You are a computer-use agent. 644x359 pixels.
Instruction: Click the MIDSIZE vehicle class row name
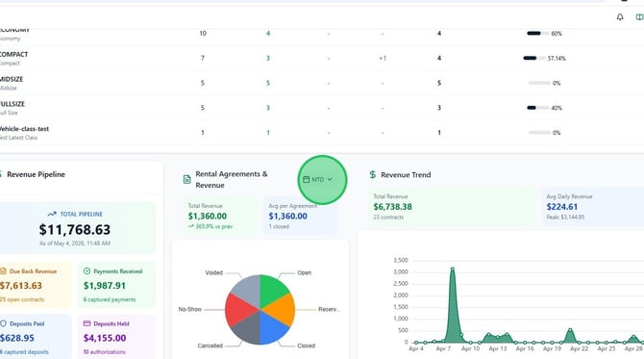(x=12, y=79)
